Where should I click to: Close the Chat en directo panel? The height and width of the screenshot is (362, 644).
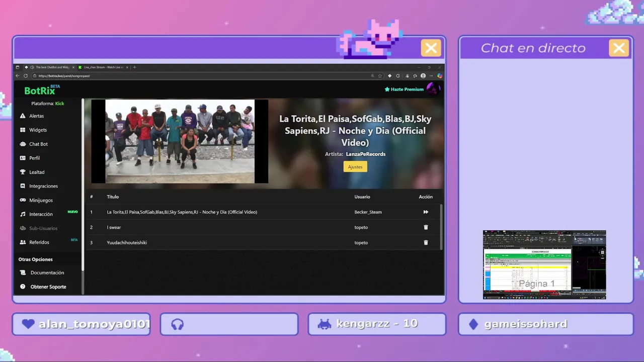click(619, 48)
